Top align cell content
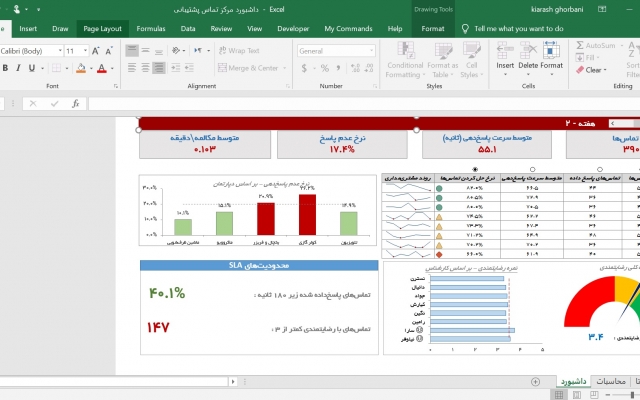This screenshot has height=400, width=640. coord(131,51)
